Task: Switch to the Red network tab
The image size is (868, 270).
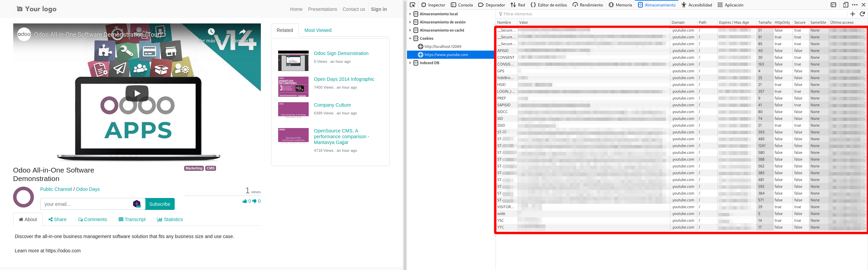Action: tap(518, 5)
